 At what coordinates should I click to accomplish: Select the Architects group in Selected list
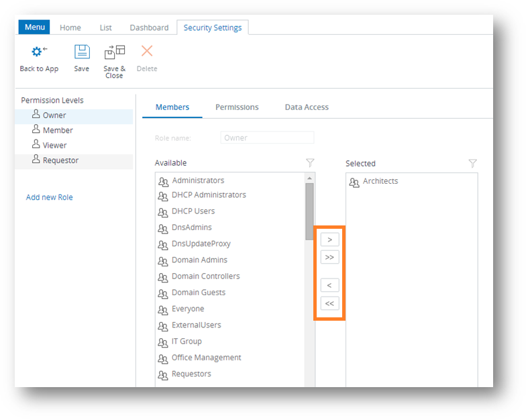(x=380, y=181)
